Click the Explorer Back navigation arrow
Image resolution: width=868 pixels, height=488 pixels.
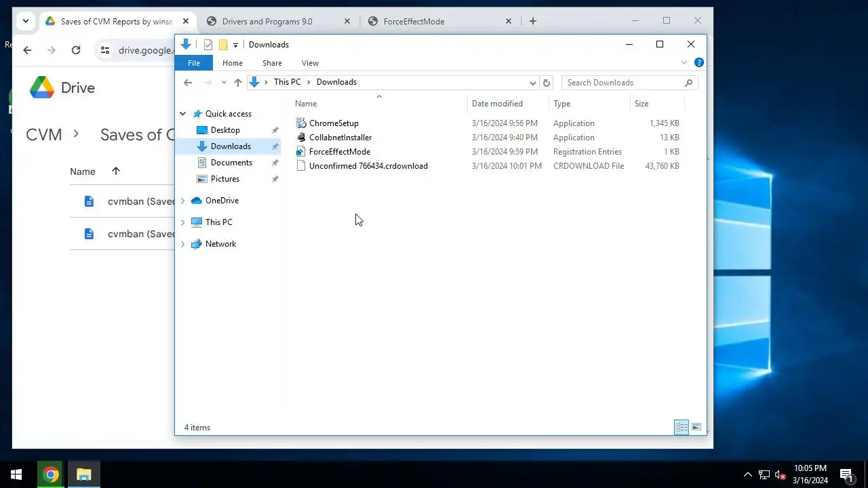[188, 83]
